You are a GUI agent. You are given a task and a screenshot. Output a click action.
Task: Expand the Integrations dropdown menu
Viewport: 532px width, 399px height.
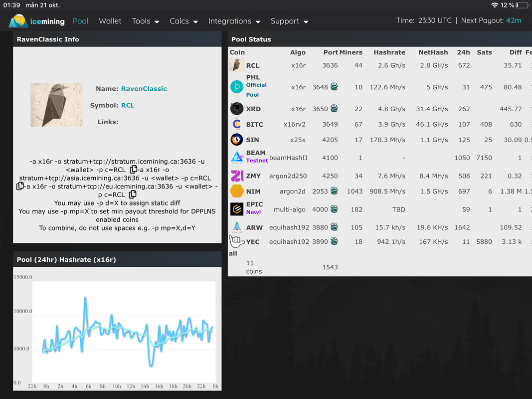point(234,21)
